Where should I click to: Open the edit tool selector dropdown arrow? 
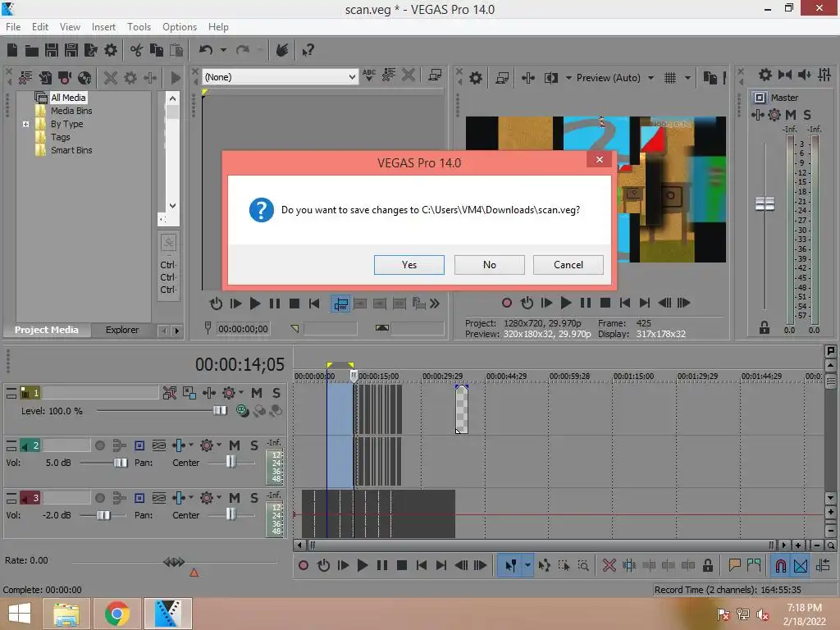[527, 565]
